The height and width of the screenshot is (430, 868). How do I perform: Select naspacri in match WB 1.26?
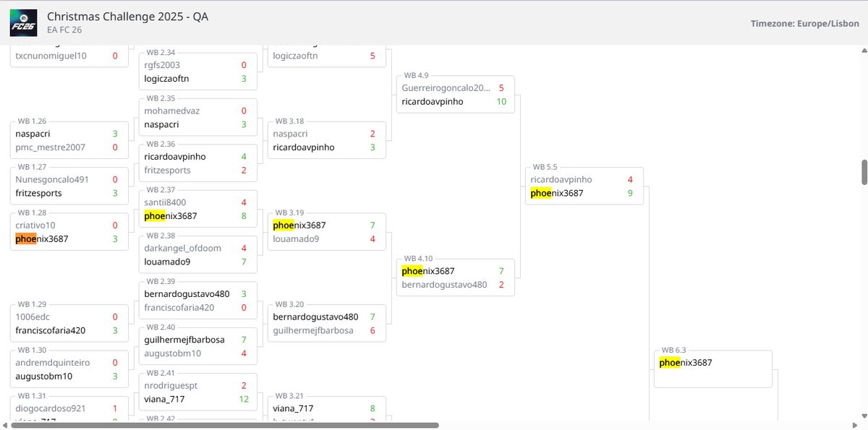[33, 134]
